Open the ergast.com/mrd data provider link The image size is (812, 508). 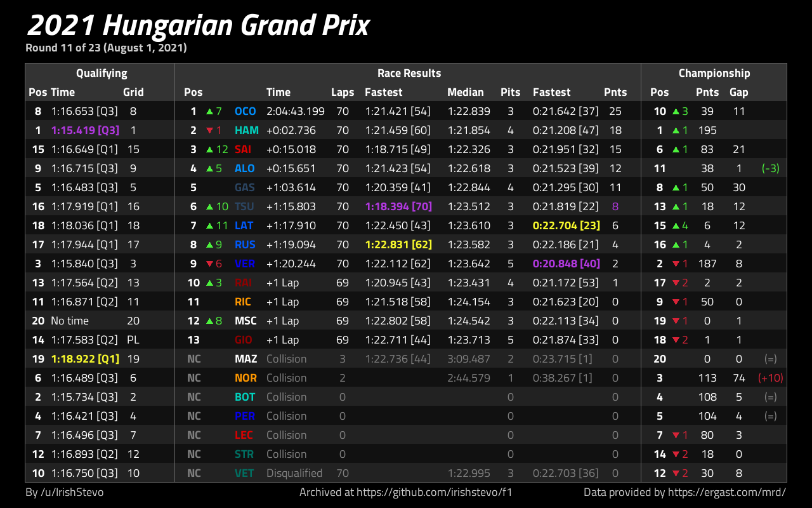click(x=727, y=492)
